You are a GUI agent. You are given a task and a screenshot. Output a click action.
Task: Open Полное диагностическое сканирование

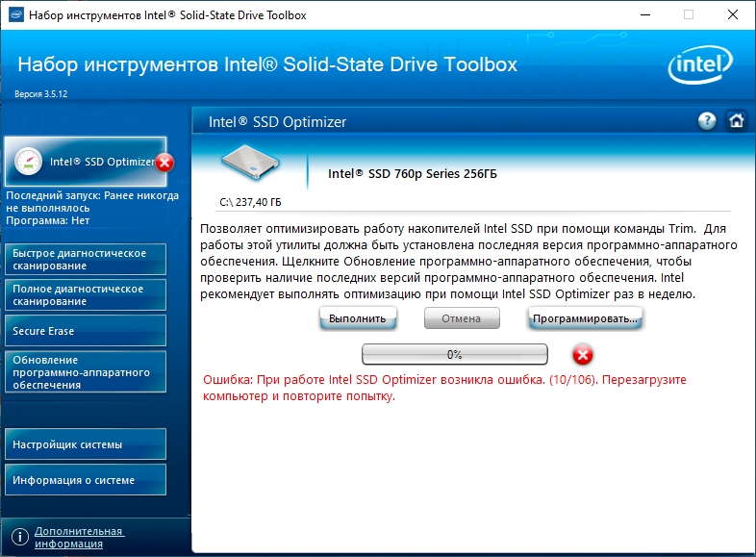86,295
